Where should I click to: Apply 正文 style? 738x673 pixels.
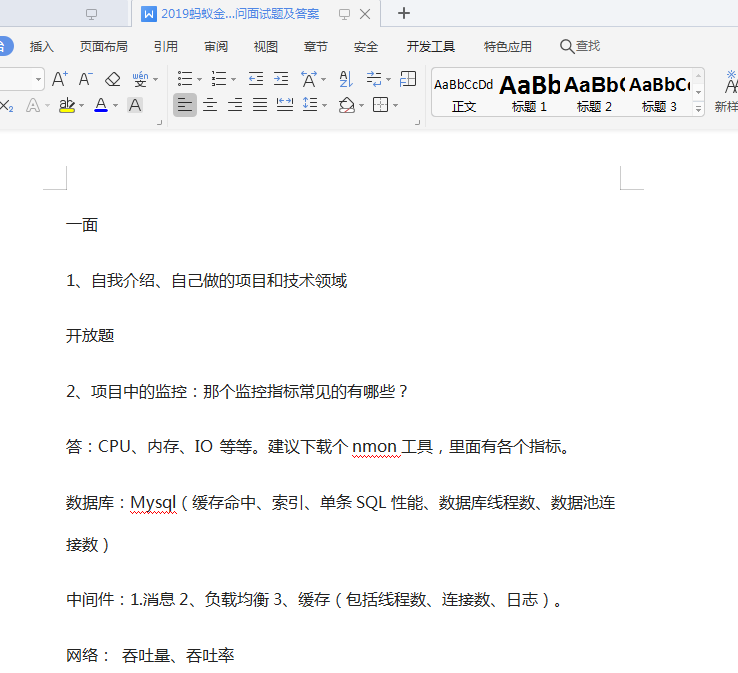click(x=464, y=94)
